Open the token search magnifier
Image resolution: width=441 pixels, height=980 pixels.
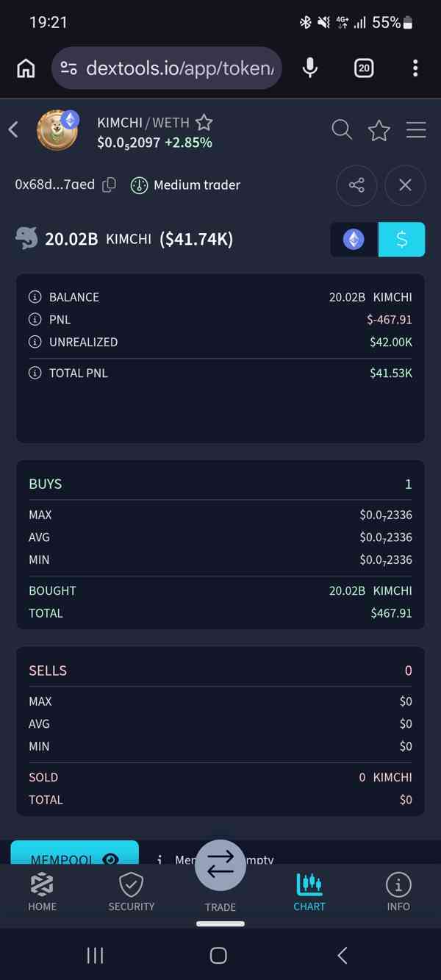pos(342,130)
